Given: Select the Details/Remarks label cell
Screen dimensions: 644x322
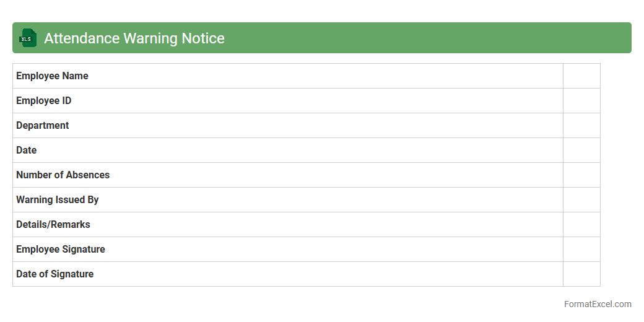Looking at the screenshot, I should pyautogui.click(x=53, y=225).
